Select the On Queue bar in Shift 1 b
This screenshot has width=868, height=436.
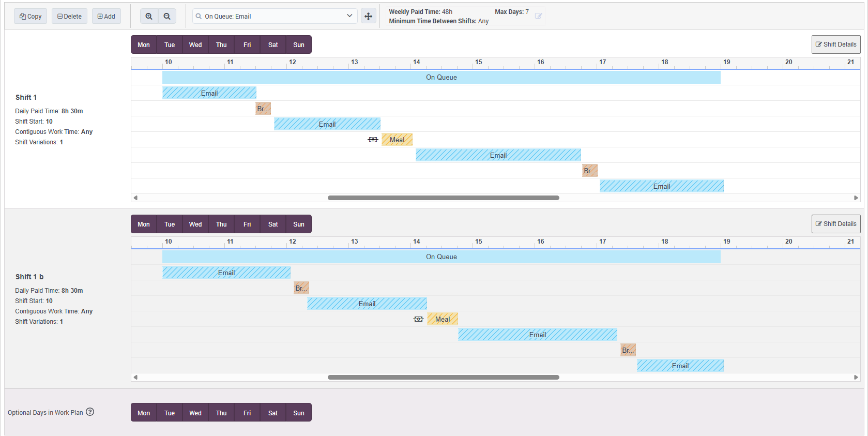441,257
